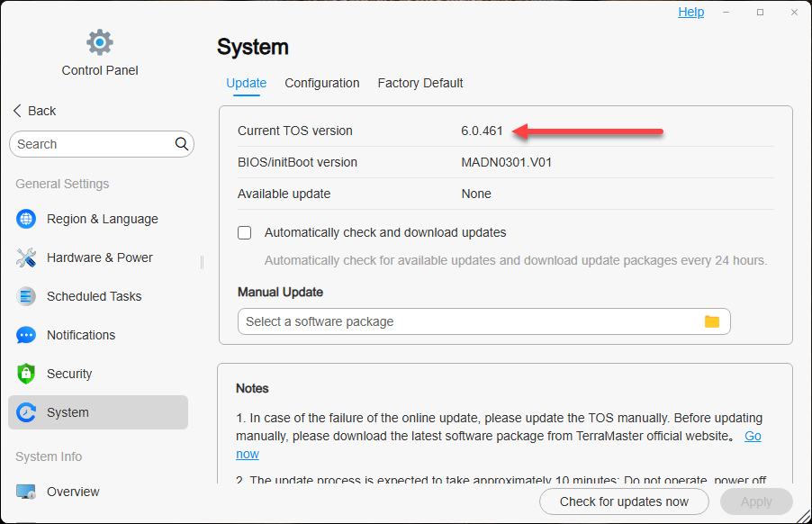Follow the Go now link
Image resolution: width=812 pixels, height=524 pixels.
[x=752, y=436]
